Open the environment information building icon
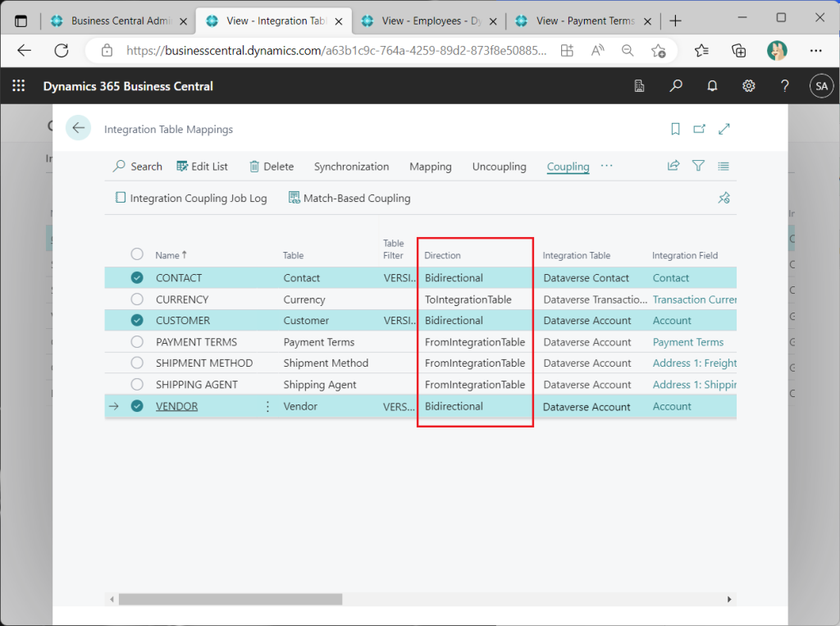 click(639, 86)
